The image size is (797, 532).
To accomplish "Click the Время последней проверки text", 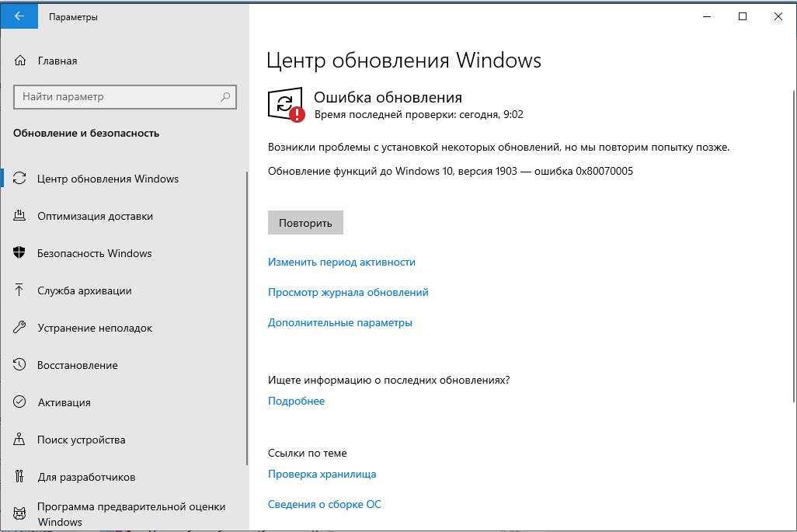I will click(419, 114).
